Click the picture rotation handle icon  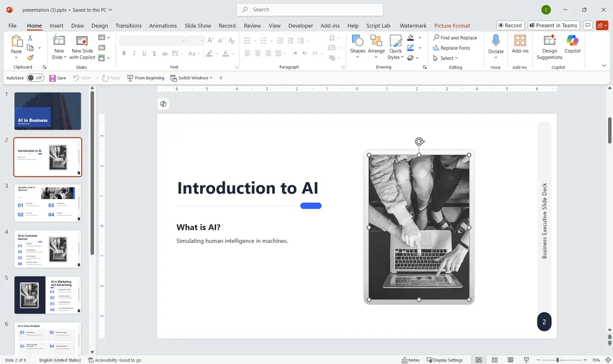click(x=419, y=141)
